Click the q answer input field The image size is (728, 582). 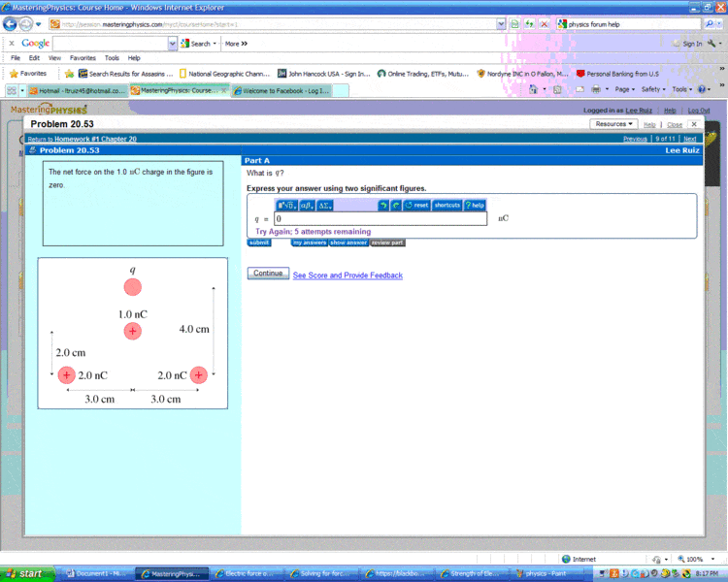point(379,219)
